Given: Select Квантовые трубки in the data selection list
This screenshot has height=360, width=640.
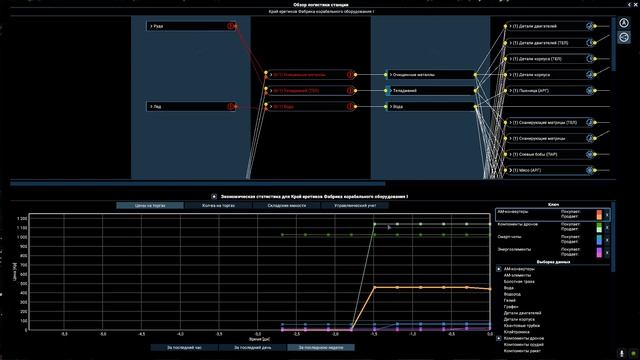Looking at the screenshot, I should [522, 326].
